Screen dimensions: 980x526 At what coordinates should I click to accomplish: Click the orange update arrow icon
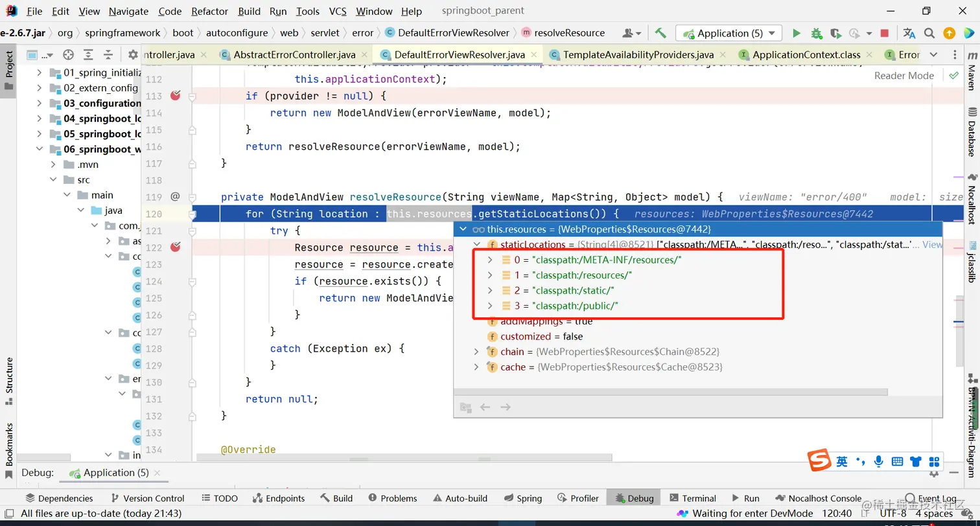click(949, 33)
